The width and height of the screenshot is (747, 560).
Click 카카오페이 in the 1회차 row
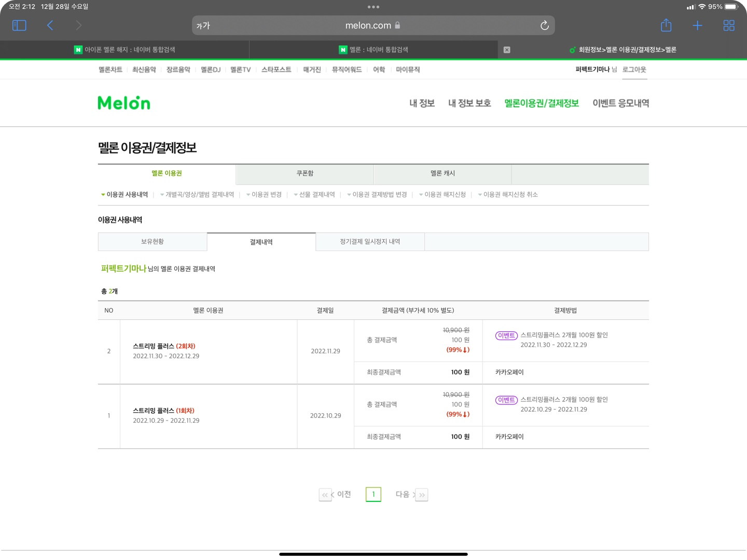tap(509, 437)
